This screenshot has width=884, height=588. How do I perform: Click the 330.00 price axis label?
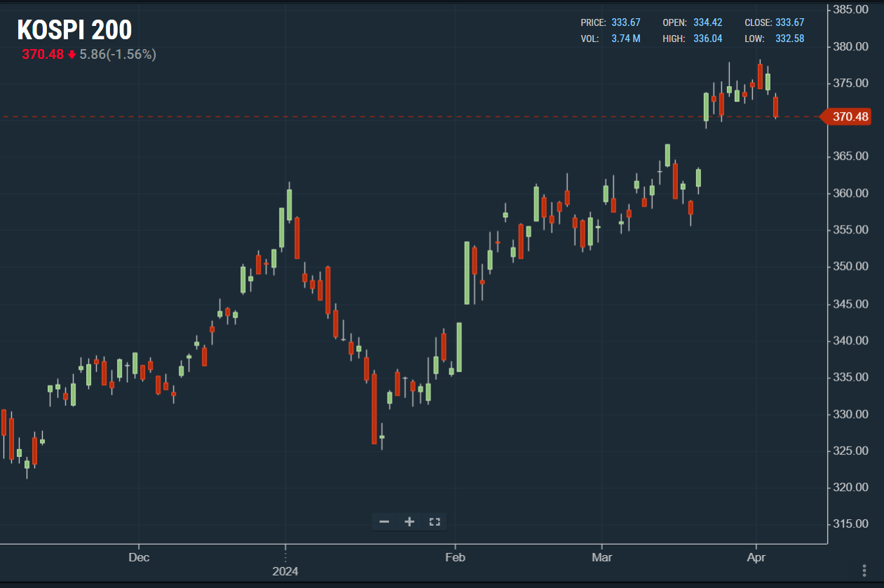[850, 414]
